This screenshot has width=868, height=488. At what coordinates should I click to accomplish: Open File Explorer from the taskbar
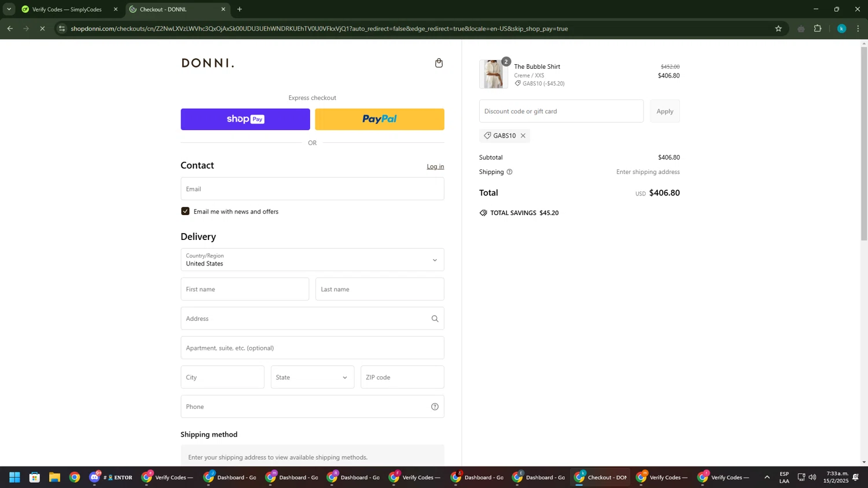[x=54, y=477]
